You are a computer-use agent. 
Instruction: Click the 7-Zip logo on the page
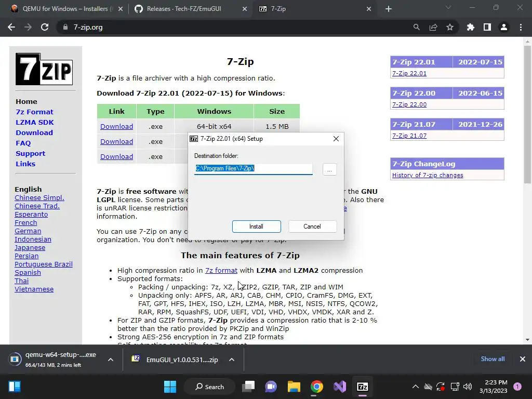44,69
